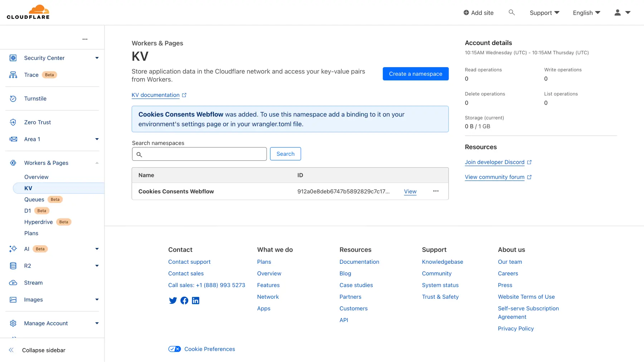Open the Hyperdrive submenu item
Screen dimensions: 644x362
pos(39,222)
